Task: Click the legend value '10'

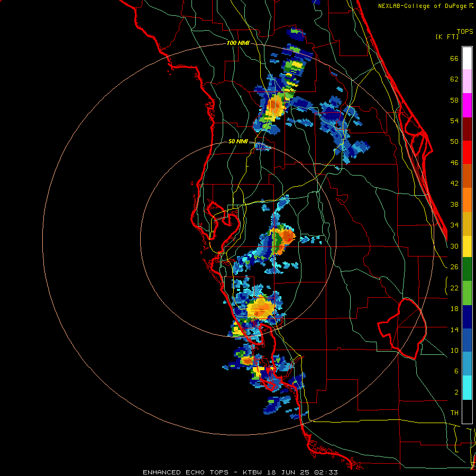Action: 454,350
